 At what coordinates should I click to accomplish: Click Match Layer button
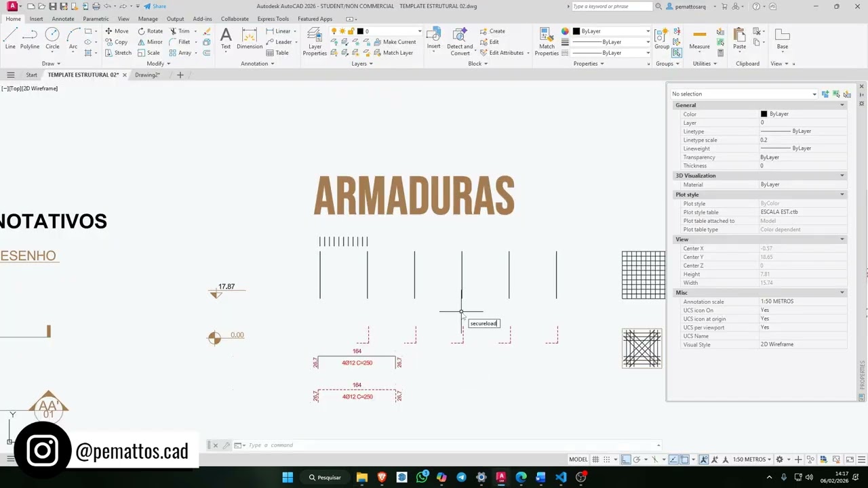[x=393, y=53]
